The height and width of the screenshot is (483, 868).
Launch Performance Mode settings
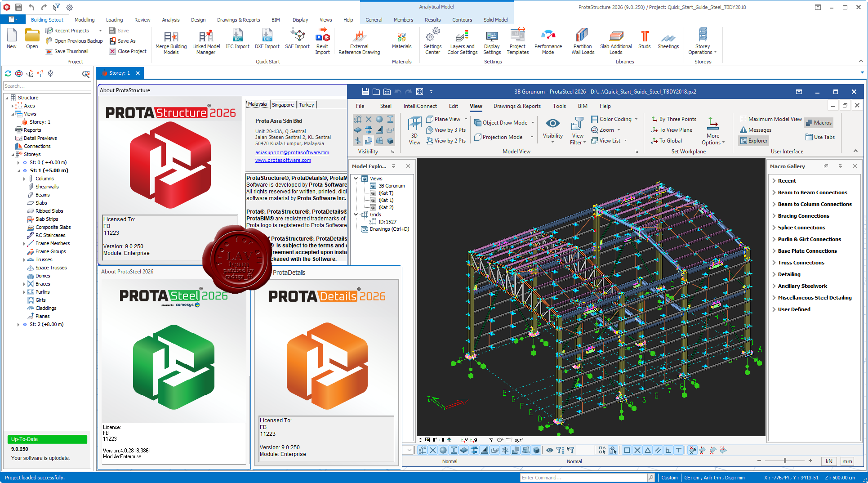(548, 41)
